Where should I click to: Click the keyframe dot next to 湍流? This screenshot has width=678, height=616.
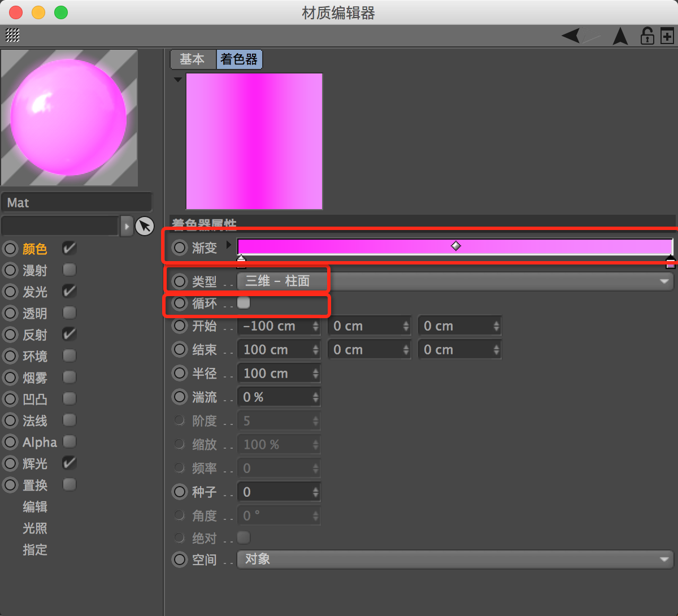click(180, 397)
